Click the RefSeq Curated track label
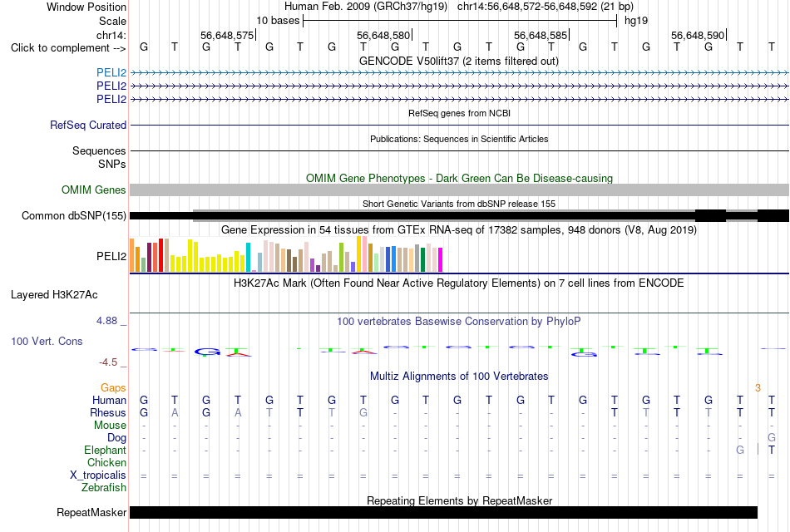The image size is (790, 532). tap(87, 125)
